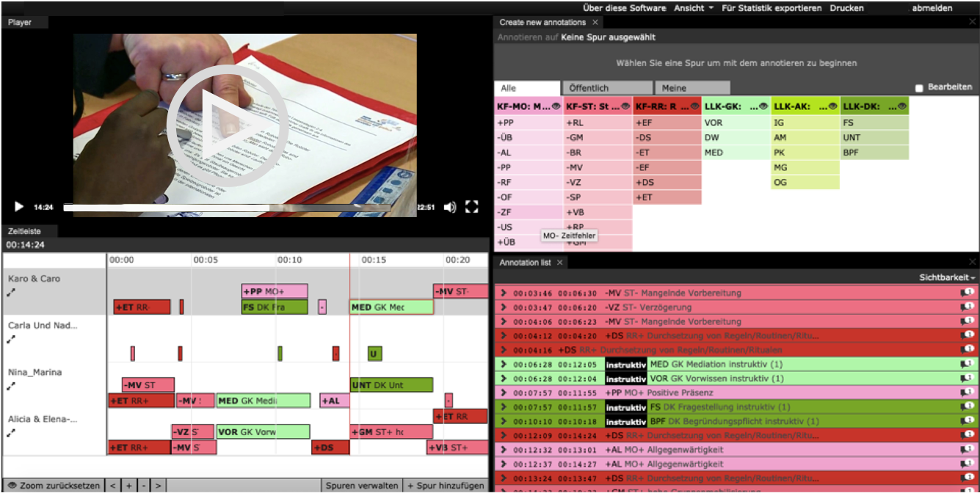Open the Sichtbarkeit dropdown
980x493 pixels.
[x=947, y=278]
